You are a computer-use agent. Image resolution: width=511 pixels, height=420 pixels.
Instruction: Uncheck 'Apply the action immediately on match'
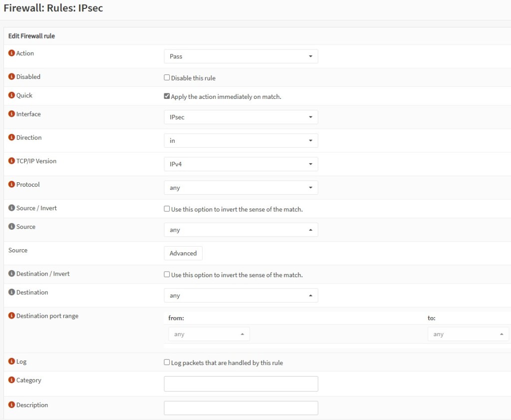[x=167, y=96]
